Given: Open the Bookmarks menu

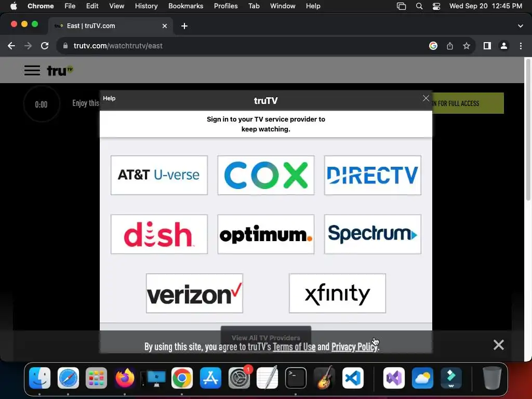Looking at the screenshot, I should click(185, 6).
